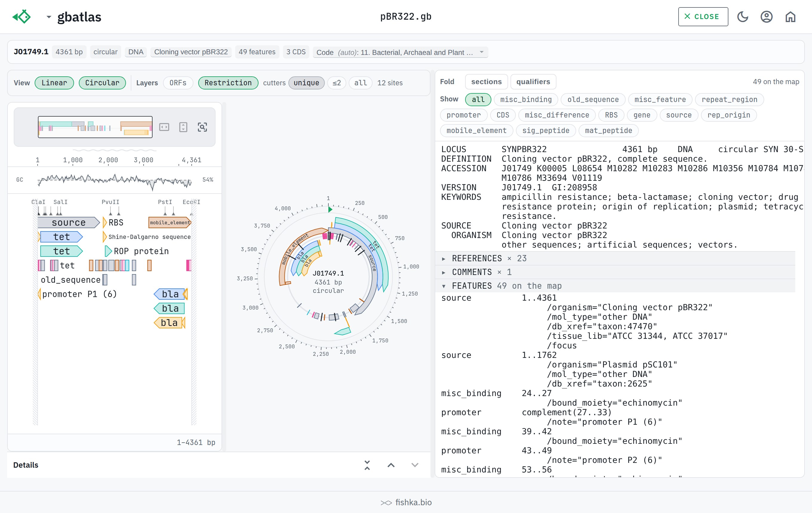
Task: Filter by mobile_element features
Action: pos(476,130)
